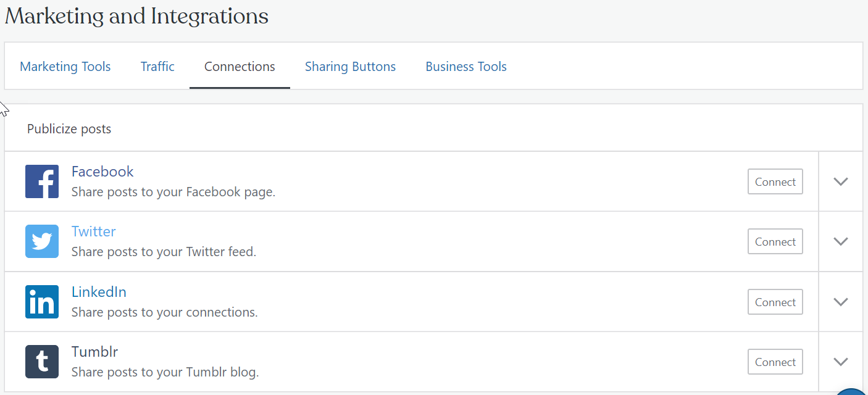Screen dimensions: 868x395
Task: Connect your Facebook account
Action: pyautogui.click(x=775, y=181)
